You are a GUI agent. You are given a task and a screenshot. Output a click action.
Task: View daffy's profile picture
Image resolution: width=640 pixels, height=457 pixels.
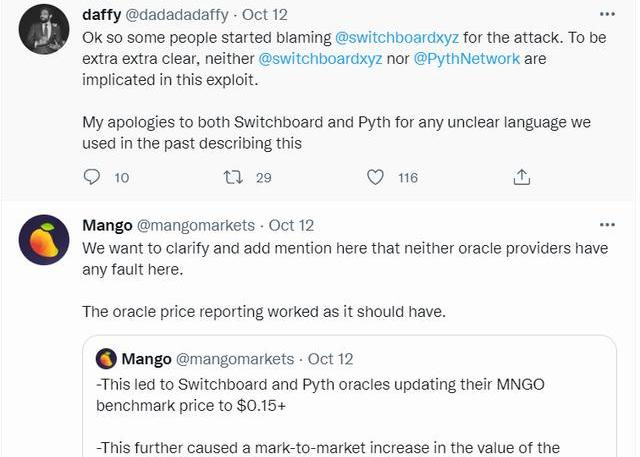click(x=44, y=29)
